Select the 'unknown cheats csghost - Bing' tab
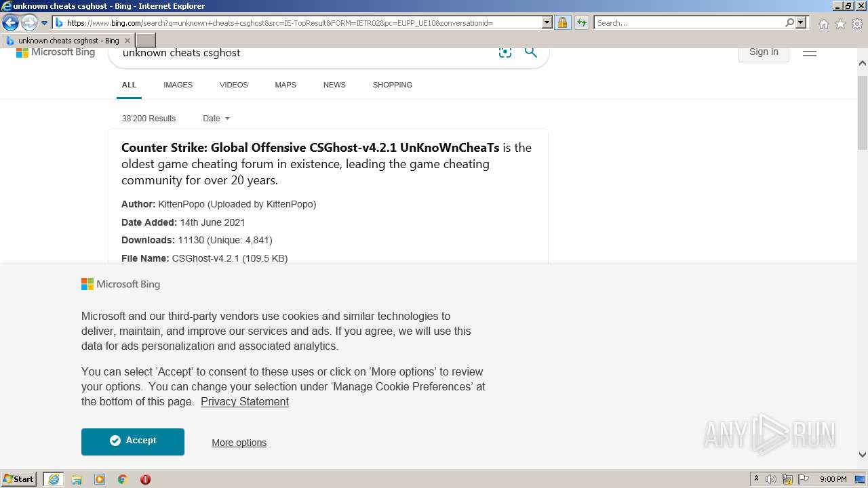 pos(68,41)
